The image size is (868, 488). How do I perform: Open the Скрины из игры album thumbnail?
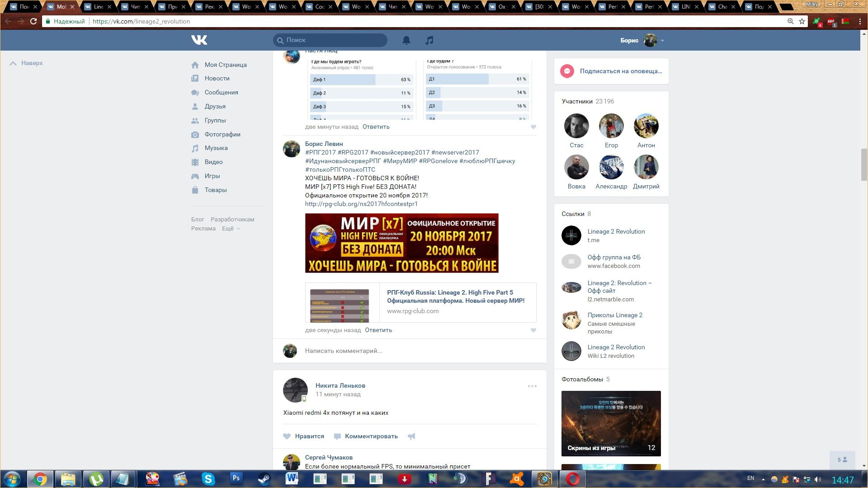point(611,423)
